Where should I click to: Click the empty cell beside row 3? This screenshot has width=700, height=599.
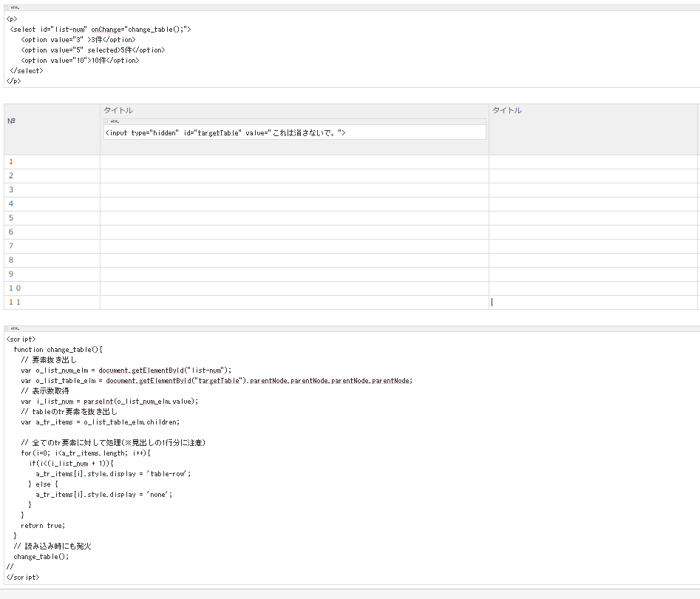click(x=296, y=189)
